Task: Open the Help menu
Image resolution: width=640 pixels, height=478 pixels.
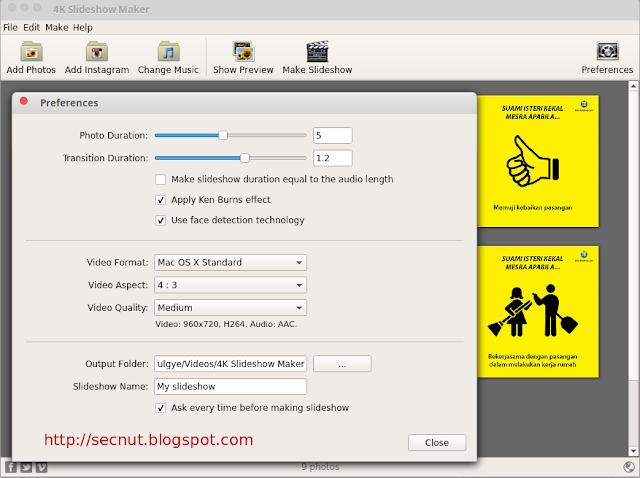Action: pyautogui.click(x=83, y=27)
